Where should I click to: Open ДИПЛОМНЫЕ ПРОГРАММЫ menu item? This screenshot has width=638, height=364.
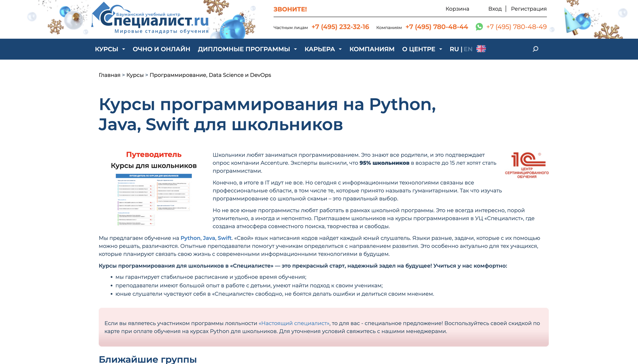tap(244, 49)
